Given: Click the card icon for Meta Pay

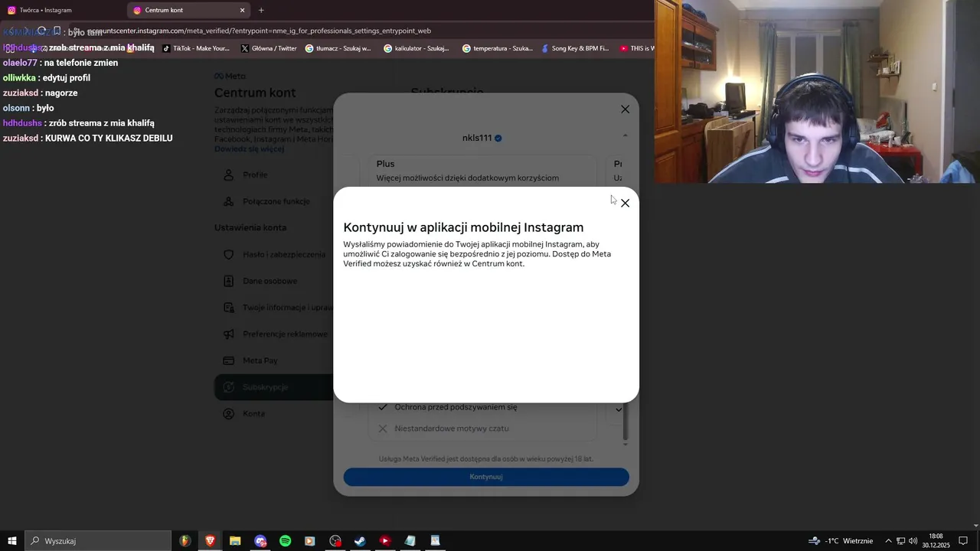Looking at the screenshot, I should click(228, 360).
